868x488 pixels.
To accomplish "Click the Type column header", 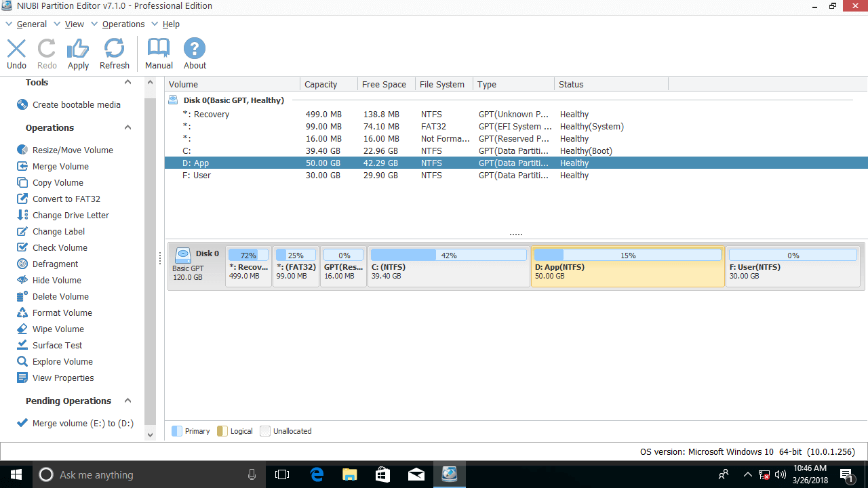I will (513, 84).
